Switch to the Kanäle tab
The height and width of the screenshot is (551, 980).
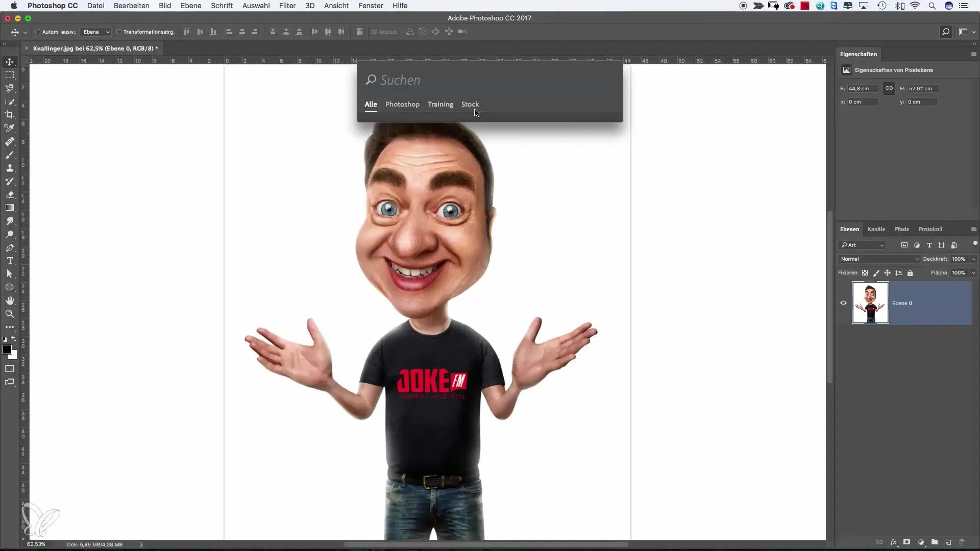pos(876,229)
